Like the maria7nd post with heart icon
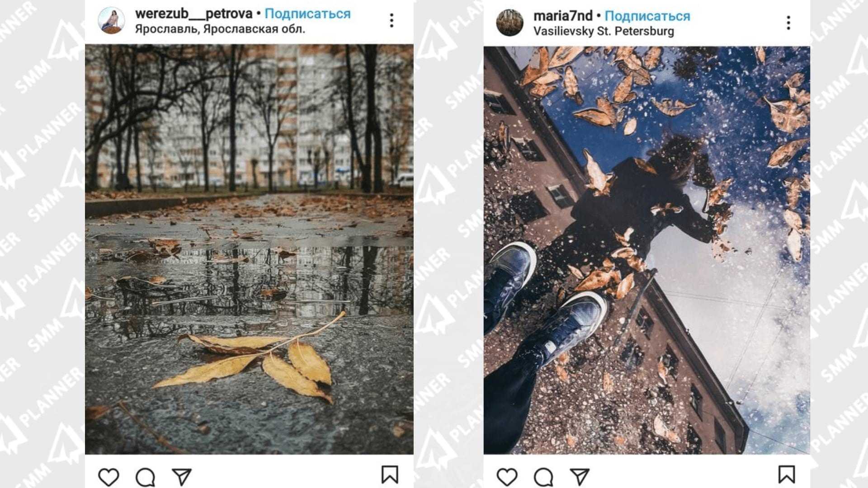868x488 pixels. tap(507, 477)
